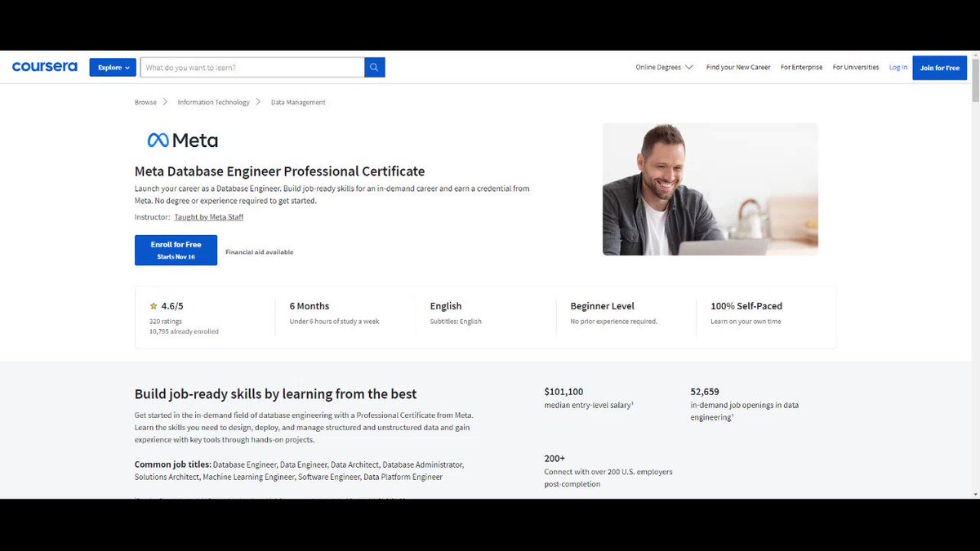Click the magnifying glass search icon

coord(374,67)
